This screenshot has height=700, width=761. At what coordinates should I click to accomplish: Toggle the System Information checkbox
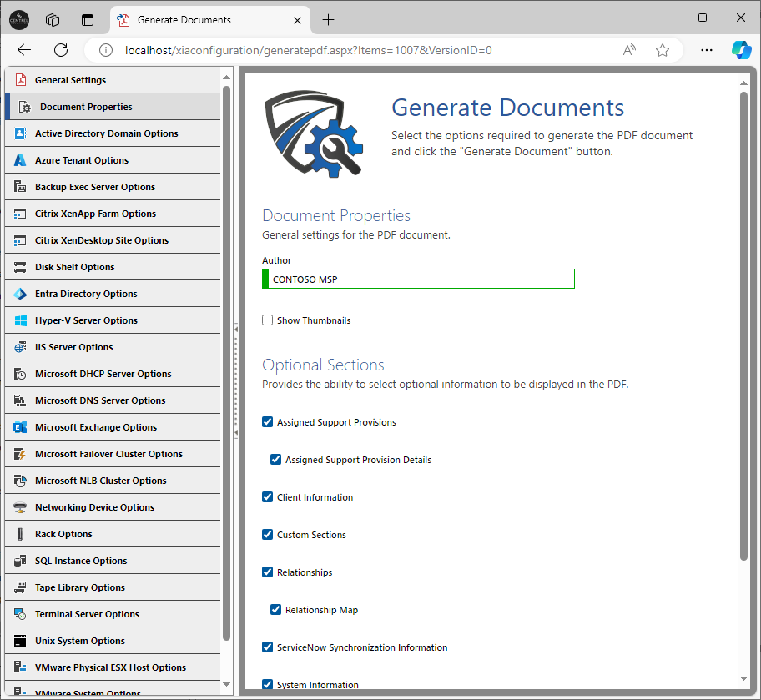[267, 684]
